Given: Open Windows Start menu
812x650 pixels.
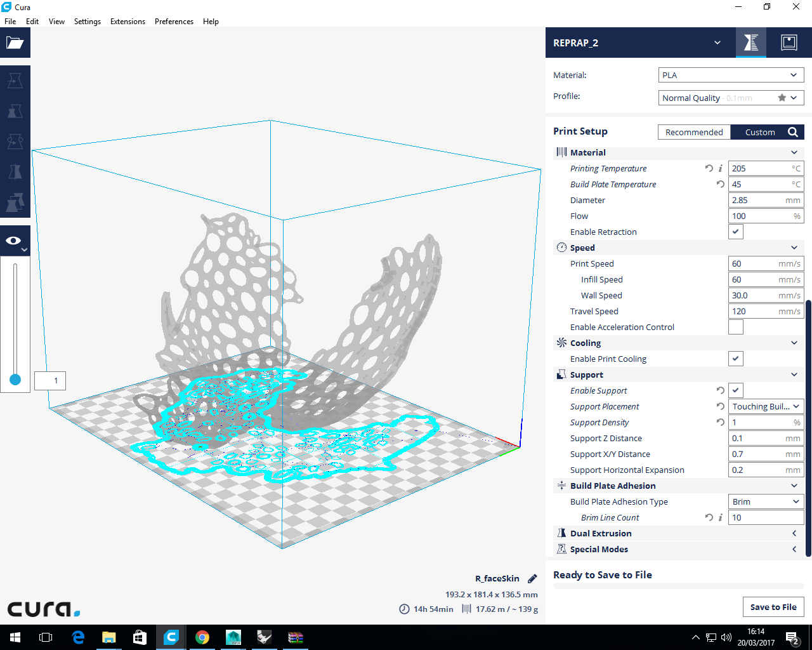Looking at the screenshot, I should point(15,637).
